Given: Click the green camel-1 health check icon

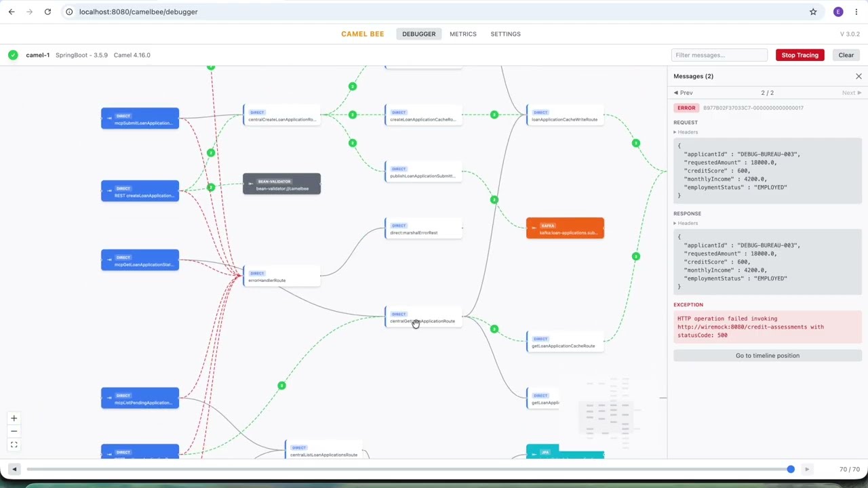Looking at the screenshot, I should [x=13, y=55].
